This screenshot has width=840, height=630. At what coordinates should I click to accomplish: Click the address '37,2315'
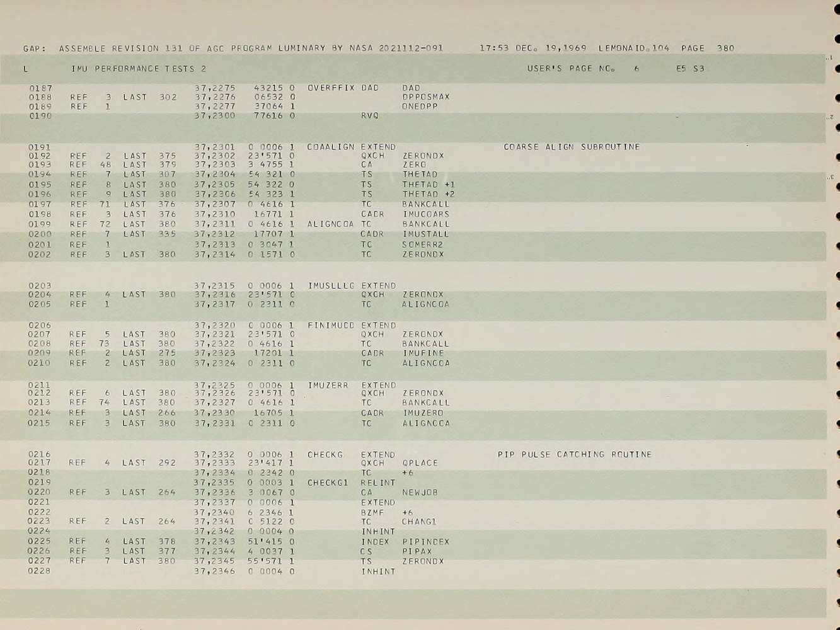tap(215, 286)
